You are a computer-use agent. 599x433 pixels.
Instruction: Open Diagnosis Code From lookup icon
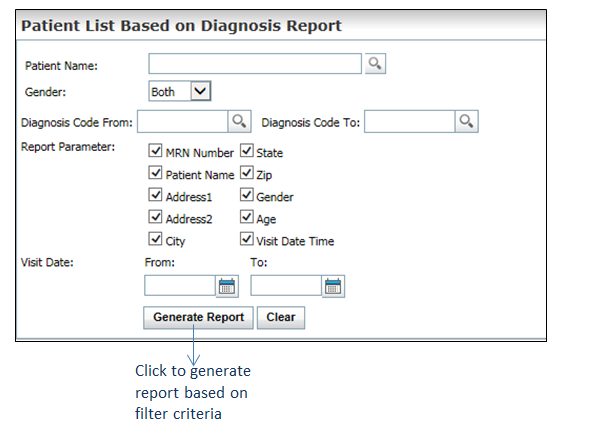pos(240,122)
